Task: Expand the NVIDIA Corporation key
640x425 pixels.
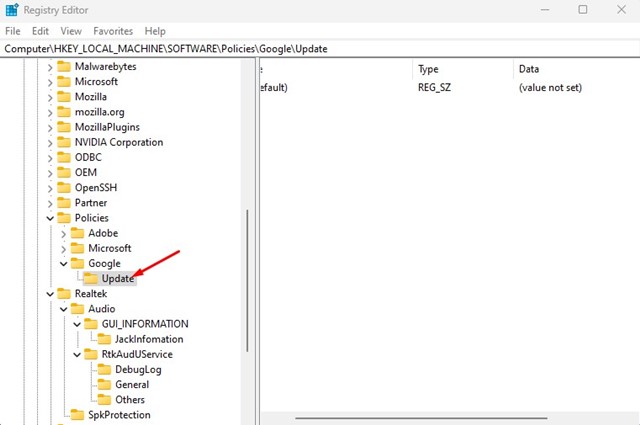Action: tap(50, 142)
